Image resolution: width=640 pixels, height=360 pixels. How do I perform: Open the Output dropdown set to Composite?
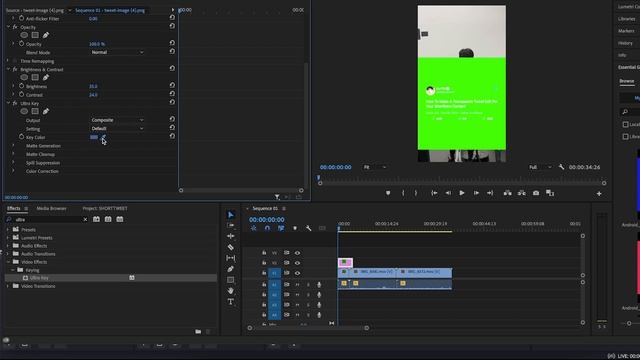[x=117, y=120]
